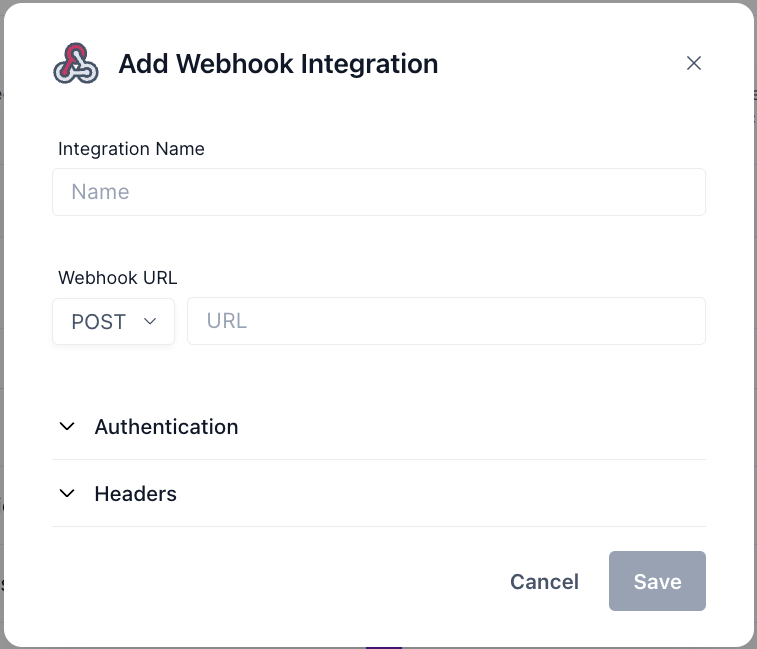Click the "URL" placeholder text
Image resolution: width=757 pixels, height=649 pixels.
tap(226, 321)
